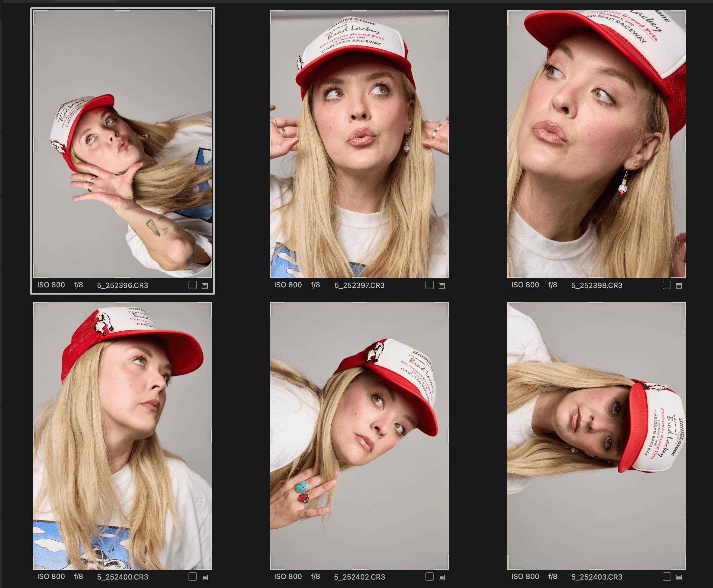This screenshot has height=588, width=713.
Task: Click adjustments icon on 5_252400.CR3
Action: tap(205, 577)
